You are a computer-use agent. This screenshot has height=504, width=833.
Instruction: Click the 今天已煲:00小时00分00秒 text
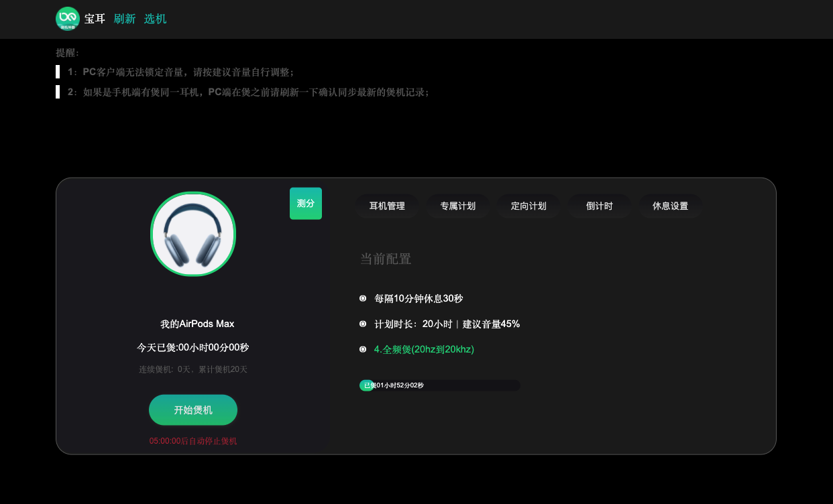(193, 347)
